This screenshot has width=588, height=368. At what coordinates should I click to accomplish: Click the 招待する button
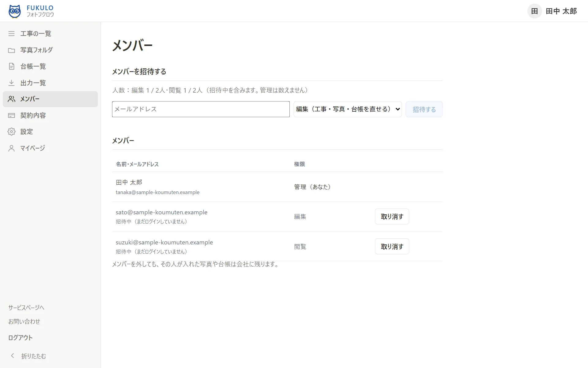[424, 109]
